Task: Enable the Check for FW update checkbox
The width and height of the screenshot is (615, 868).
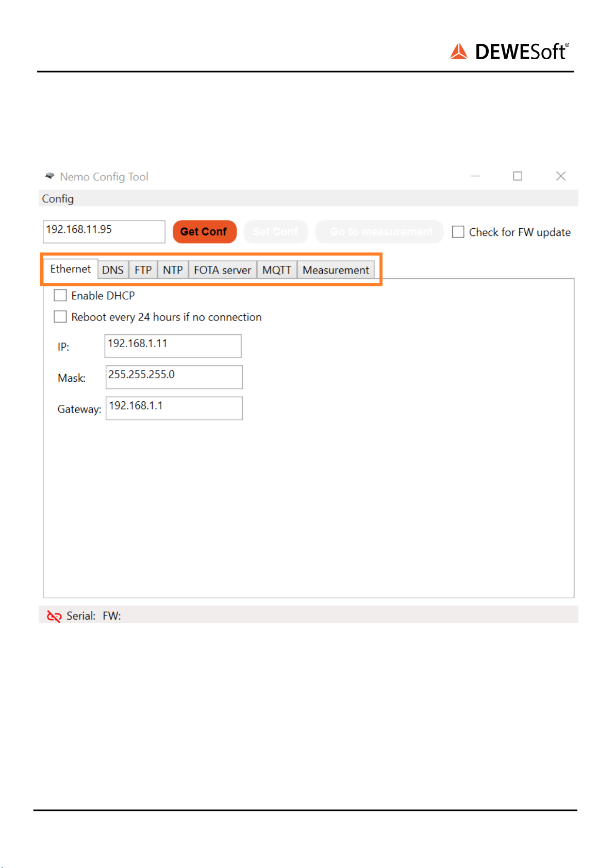Action: pos(458,232)
